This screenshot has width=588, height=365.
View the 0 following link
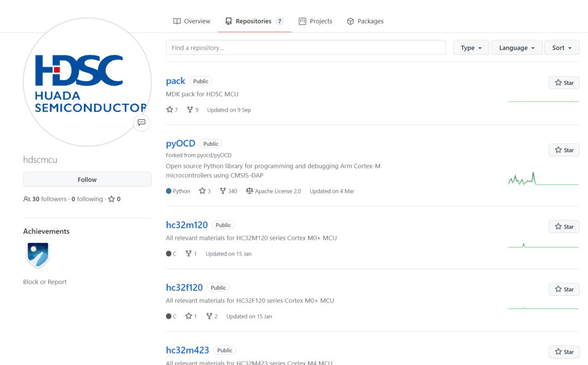87,199
